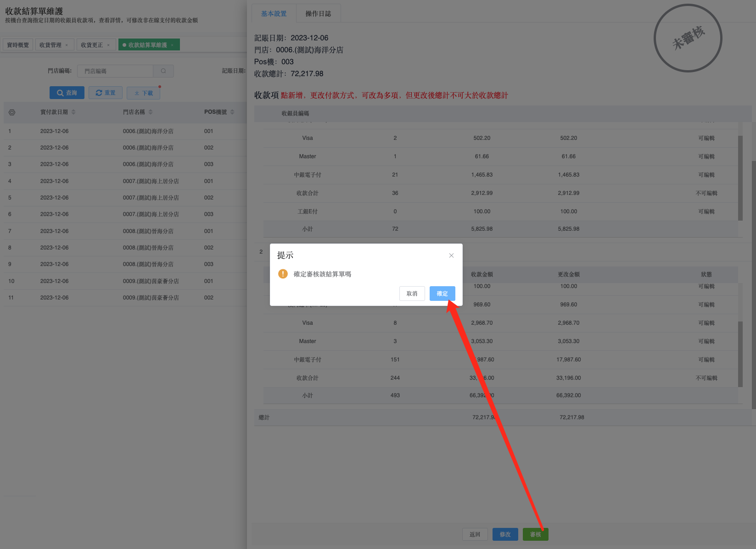Click the 查詢 search button
Viewport: 756px width, 549px height.
click(x=67, y=93)
